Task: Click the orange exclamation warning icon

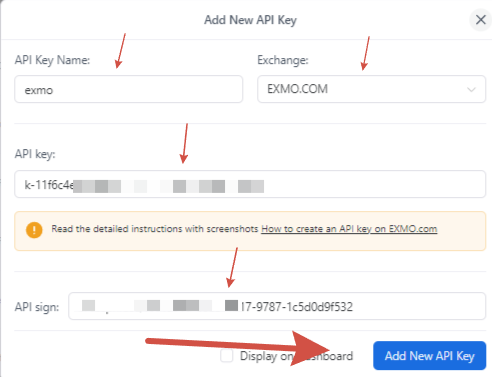Action: (x=34, y=230)
